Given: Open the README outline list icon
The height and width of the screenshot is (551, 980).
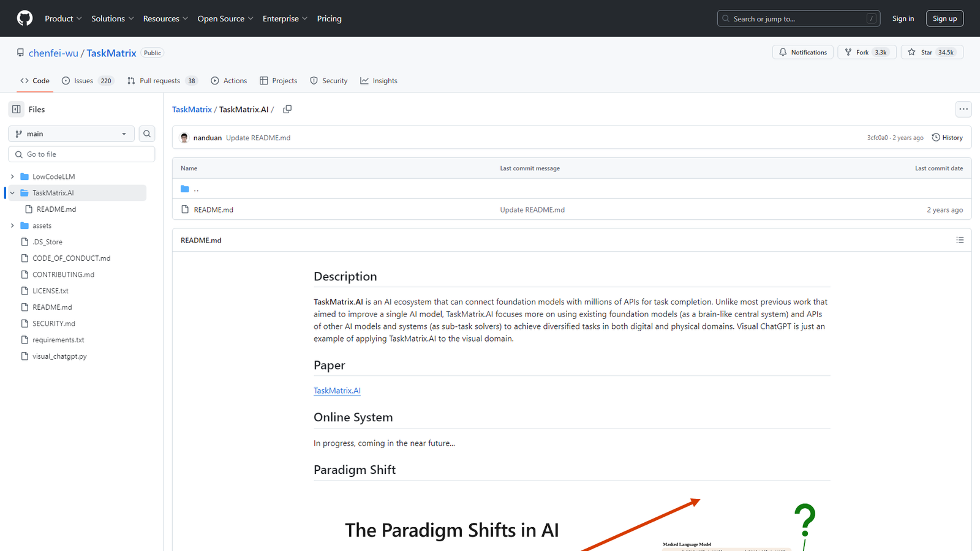Looking at the screenshot, I should pyautogui.click(x=960, y=240).
